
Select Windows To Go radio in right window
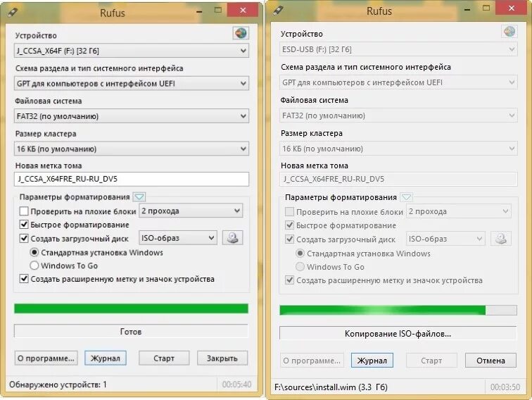click(x=300, y=267)
